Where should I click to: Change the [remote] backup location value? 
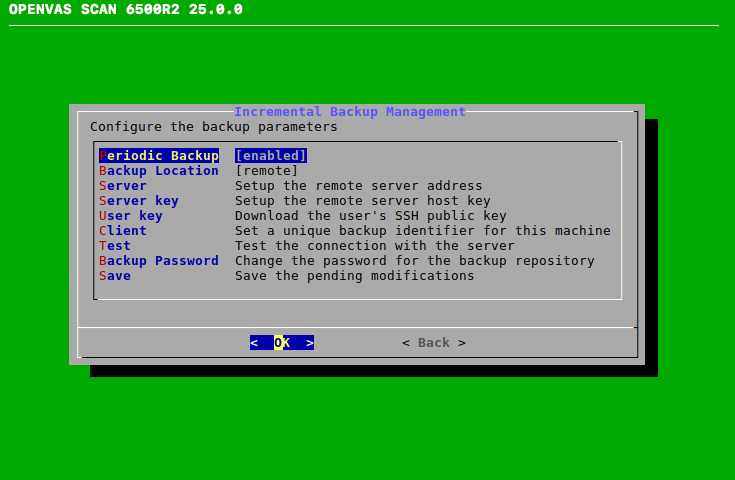click(x=266, y=171)
